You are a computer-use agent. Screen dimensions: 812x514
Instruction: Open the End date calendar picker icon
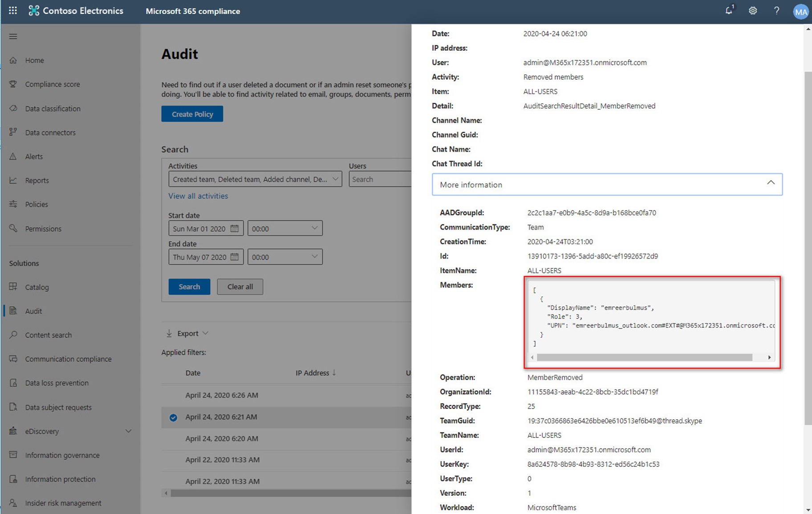(x=235, y=257)
